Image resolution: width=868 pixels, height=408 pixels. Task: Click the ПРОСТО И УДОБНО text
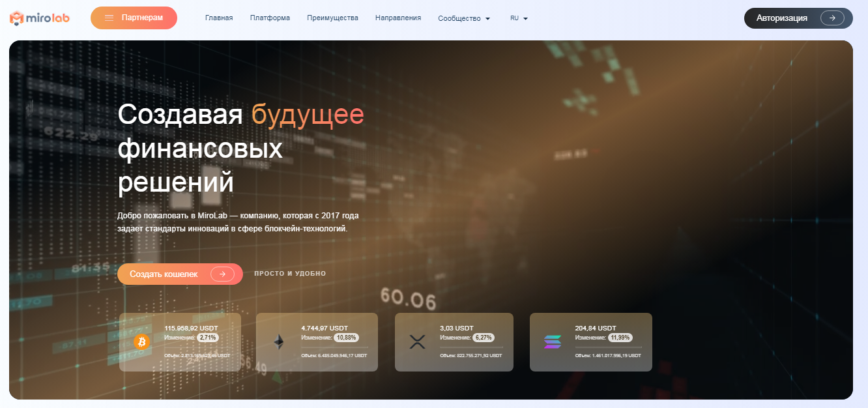[290, 274]
